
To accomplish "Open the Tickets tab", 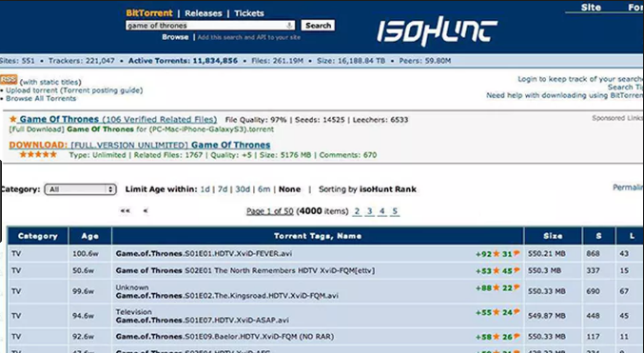I will point(249,13).
